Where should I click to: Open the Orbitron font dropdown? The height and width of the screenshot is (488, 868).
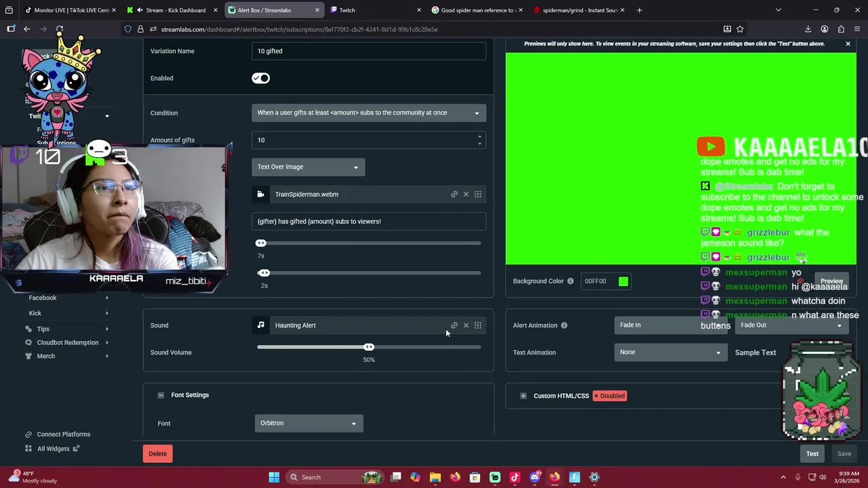(309, 423)
